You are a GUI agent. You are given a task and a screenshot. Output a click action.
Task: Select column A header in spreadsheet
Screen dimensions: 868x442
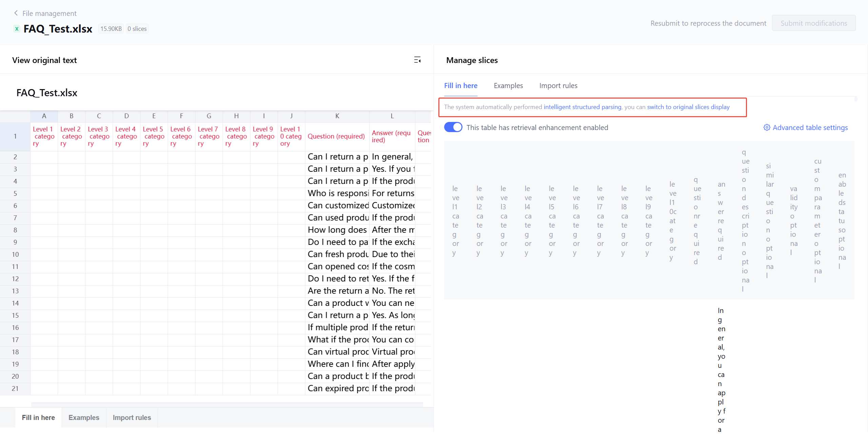point(44,116)
